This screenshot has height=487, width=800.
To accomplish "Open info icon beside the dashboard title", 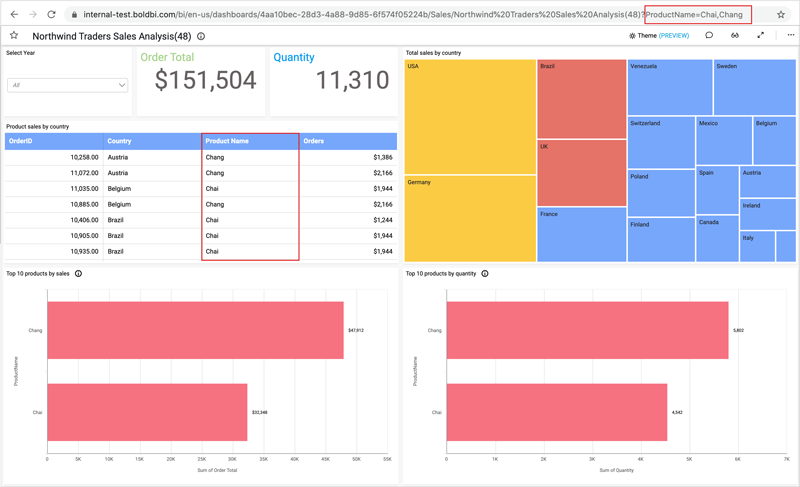I will tap(201, 36).
